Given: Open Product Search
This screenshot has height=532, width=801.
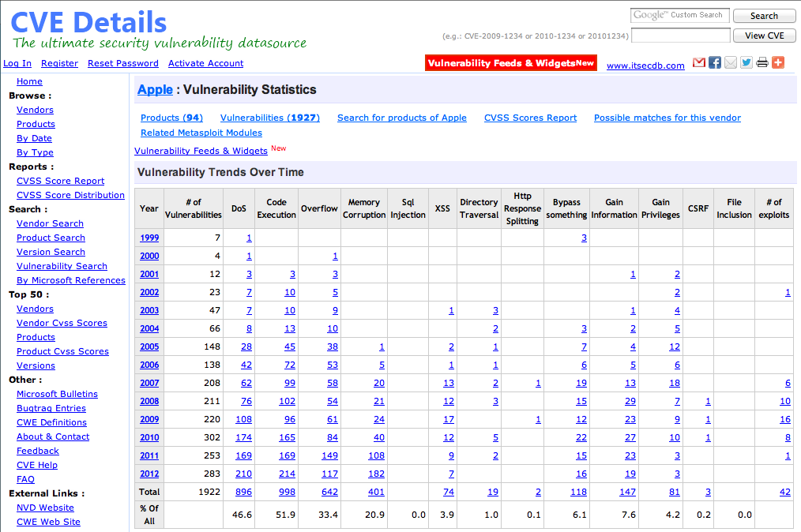Looking at the screenshot, I should pos(51,238).
